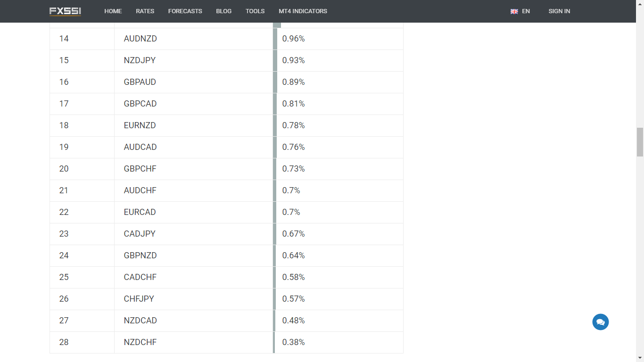The height and width of the screenshot is (362, 644).
Task: Click the GBPCAD pair cell
Action: (x=140, y=104)
